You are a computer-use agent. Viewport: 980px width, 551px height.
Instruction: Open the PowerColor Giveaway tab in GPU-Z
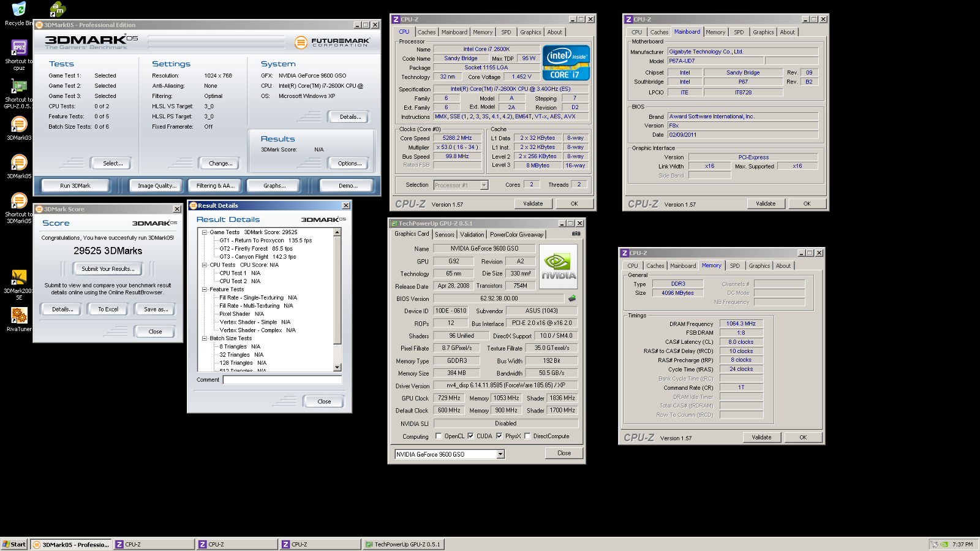pos(516,235)
